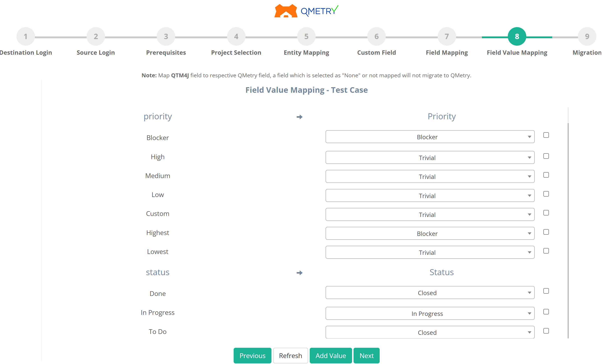Viewport: 603px width, 364px height.
Task: Click the step 1 Destination Login circle
Action: coord(26,36)
